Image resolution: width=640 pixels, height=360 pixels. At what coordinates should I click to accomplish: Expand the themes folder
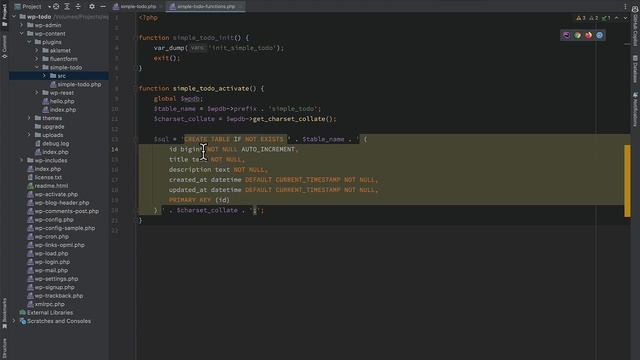[x=29, y=118]
